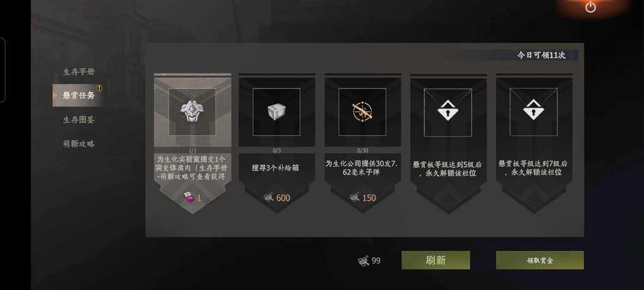This screenshot has width=644, height=290.
Task: Click the pink item reward icon
Action: (x=188, y=197)
